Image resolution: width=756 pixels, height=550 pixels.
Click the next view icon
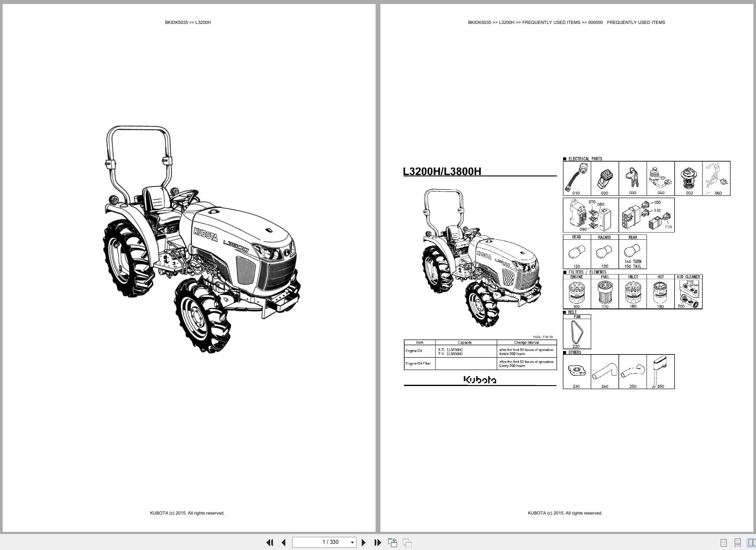407,542
